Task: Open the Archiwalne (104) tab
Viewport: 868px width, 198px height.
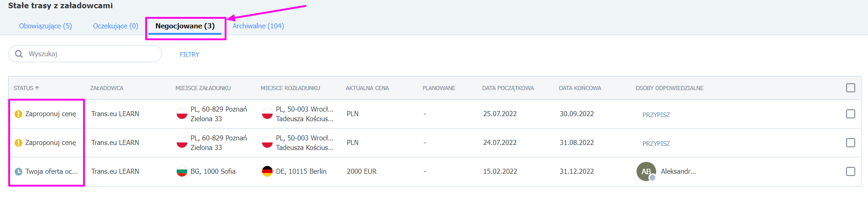Action: [x=258, y=26]
